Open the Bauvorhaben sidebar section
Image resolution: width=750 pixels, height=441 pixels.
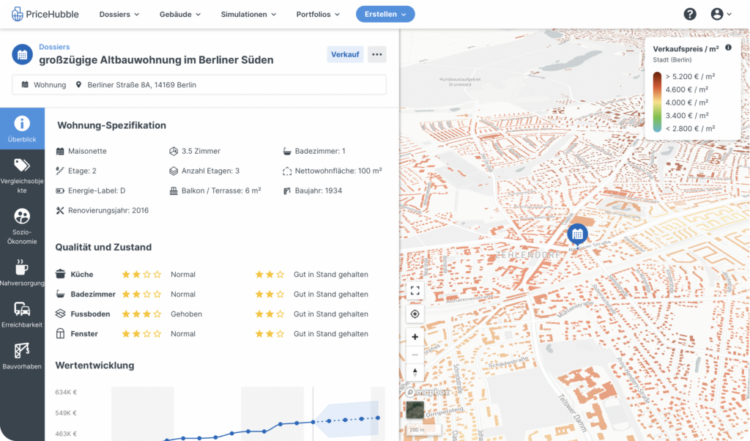pyautogui.click(x=21, y=357)
